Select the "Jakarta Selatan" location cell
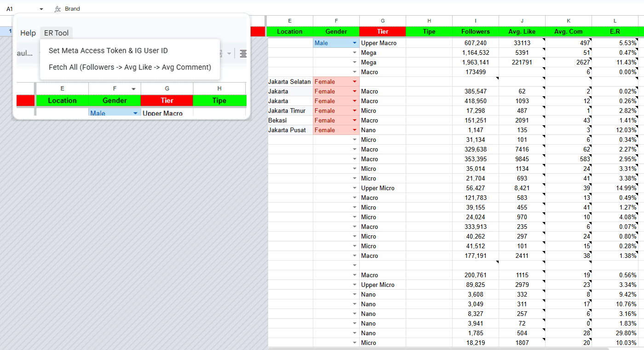This screenshot has width=644, height=350. [290, 82]
